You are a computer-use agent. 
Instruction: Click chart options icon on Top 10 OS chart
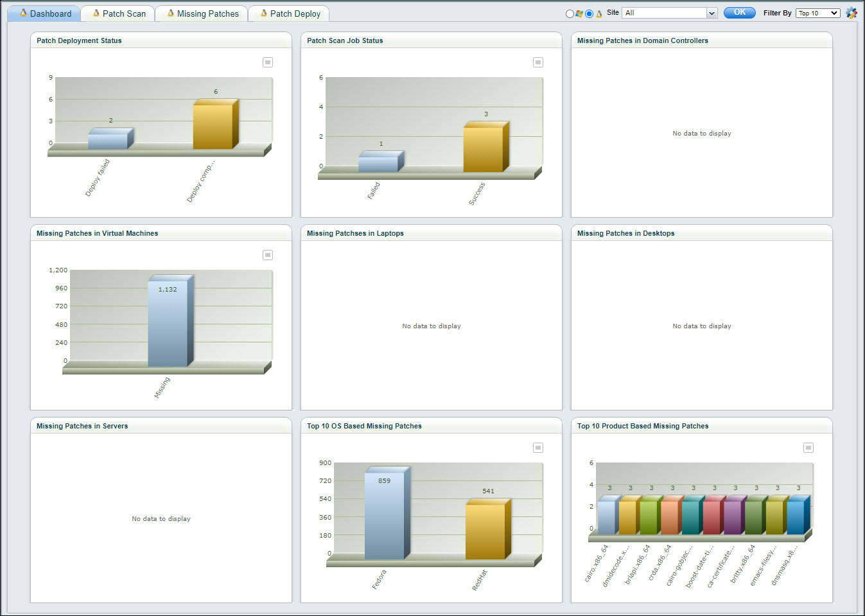click(537, 448)
